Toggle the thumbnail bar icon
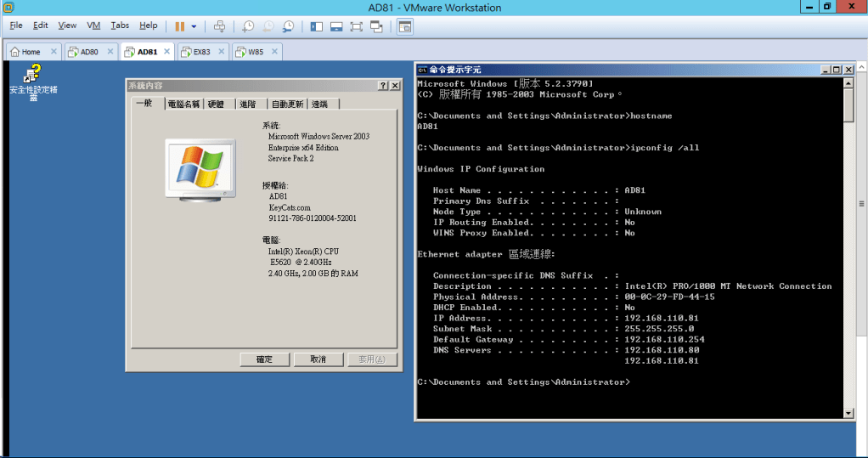868x458 pixels. [x=336, y=26]
